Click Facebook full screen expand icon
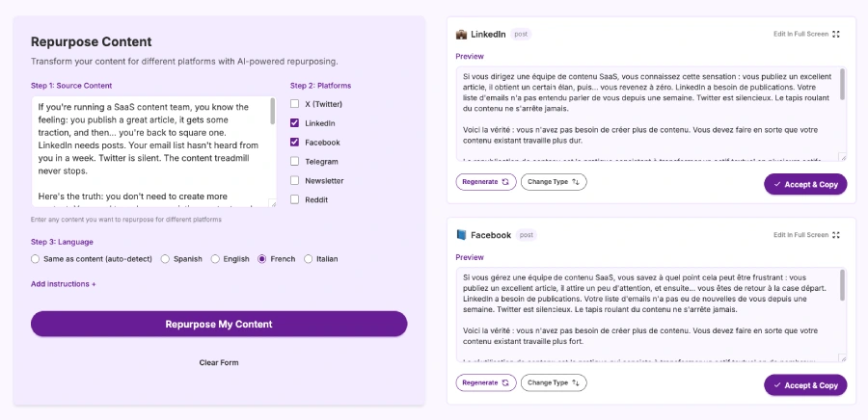 [x=836, y=235]
